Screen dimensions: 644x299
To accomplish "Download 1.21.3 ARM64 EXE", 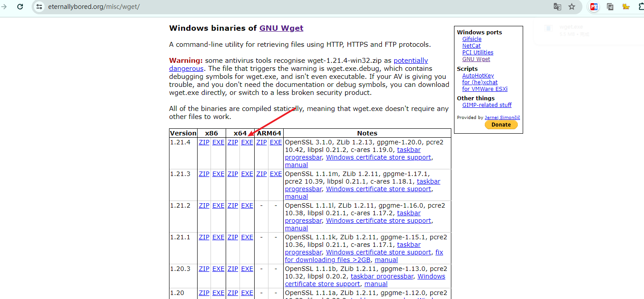I will tap(276, 174).
